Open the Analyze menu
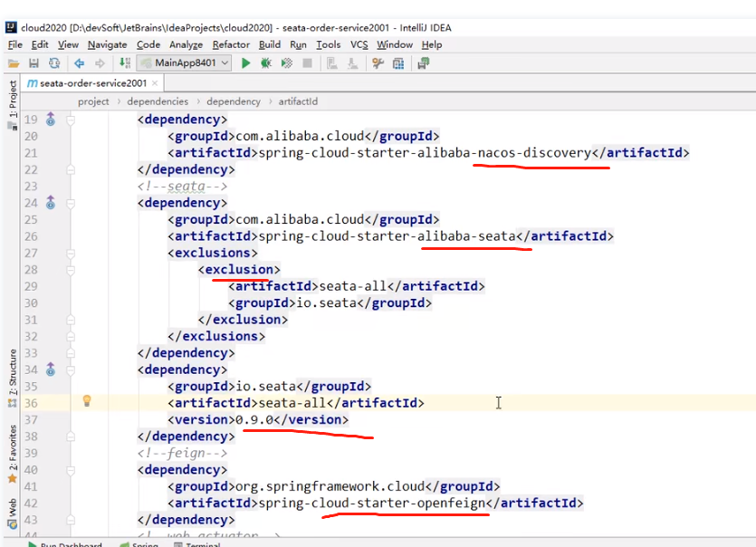This screenshot has height=547, width=756. [186, 44]
